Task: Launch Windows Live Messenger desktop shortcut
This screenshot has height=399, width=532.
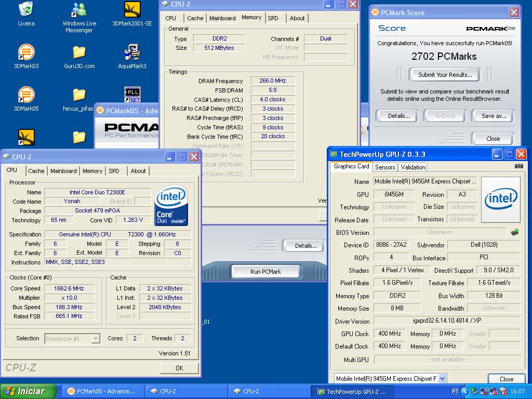Action: [79, 9]
